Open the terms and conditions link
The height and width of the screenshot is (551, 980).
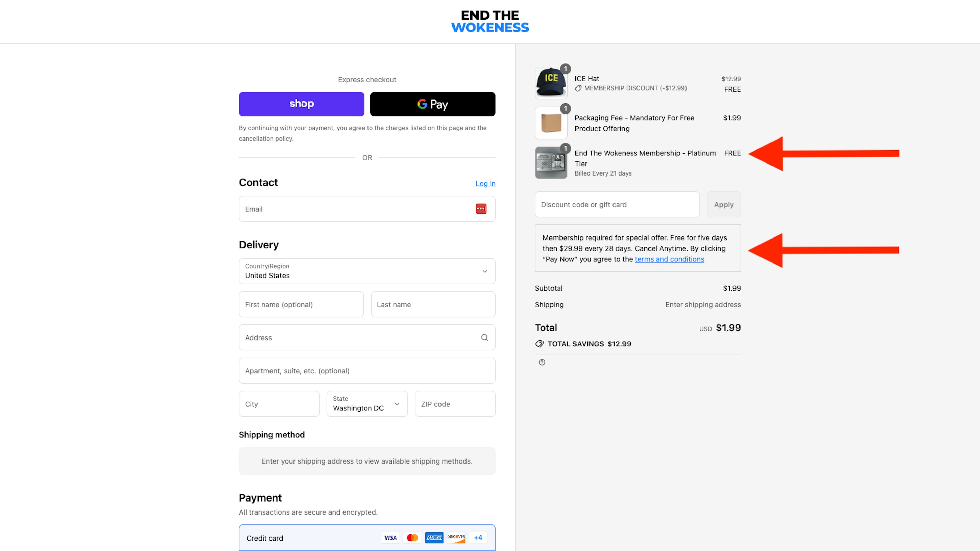[x=669, y=259]
